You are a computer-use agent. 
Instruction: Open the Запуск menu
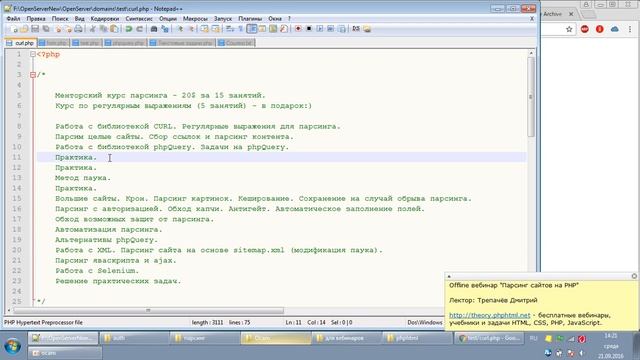(222, 19)
